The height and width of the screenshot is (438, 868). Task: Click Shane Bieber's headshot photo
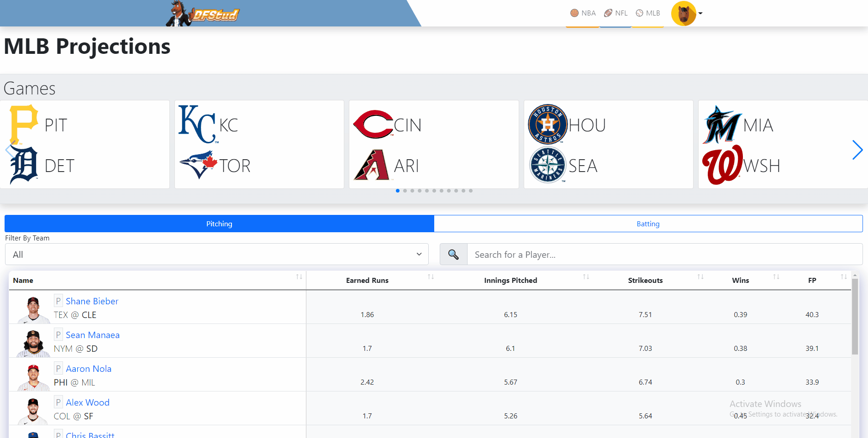(33, 310)
